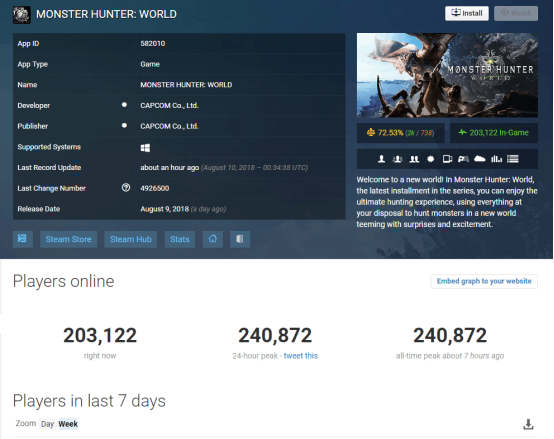
Task: Click the CAPCOM Co., Ltd. publisher value
Action: (x=169, y=126)
